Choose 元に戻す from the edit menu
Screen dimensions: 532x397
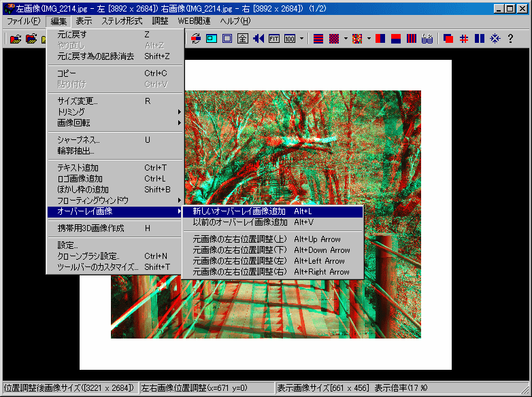[116, 35]
